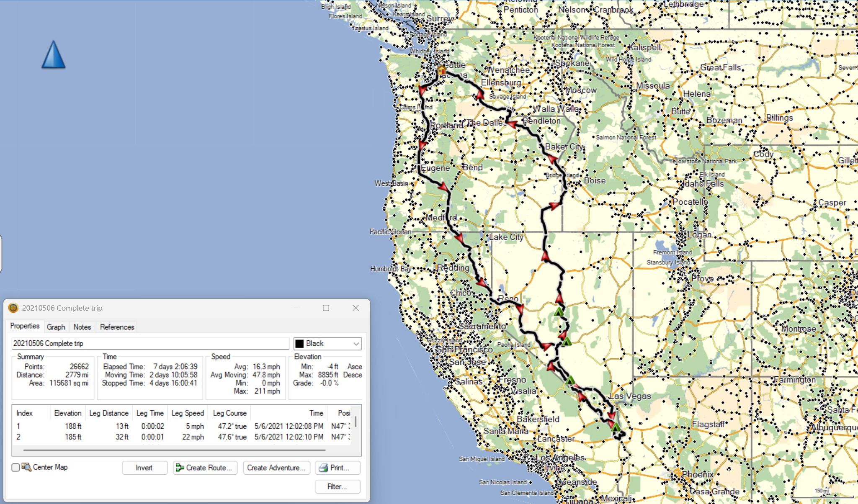Click the BaseCamp icon in the dialog title bar

(13, 308)
